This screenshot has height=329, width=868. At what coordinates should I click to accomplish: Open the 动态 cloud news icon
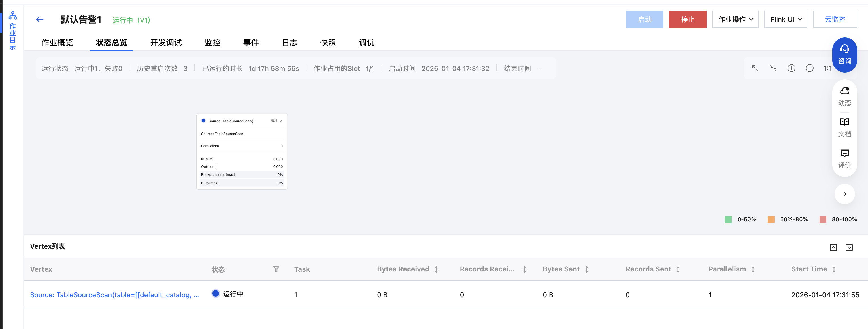[x=844, y=96]
